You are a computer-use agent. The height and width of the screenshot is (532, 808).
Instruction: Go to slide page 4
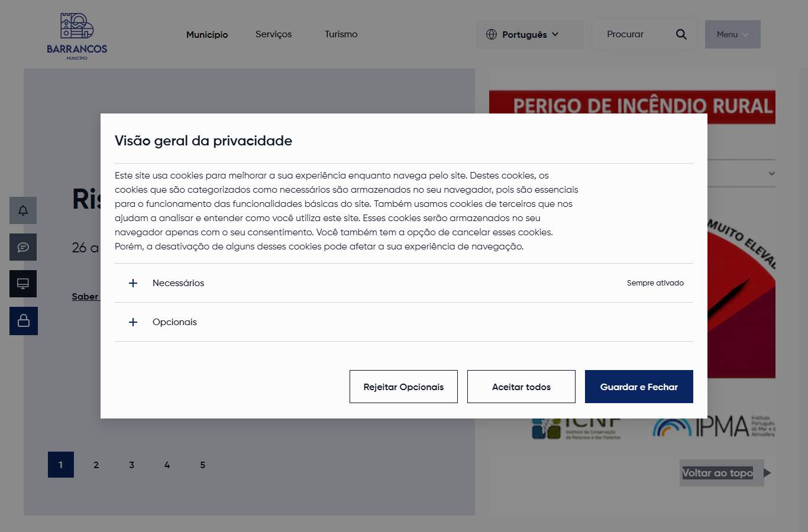(x=167, y=465)
